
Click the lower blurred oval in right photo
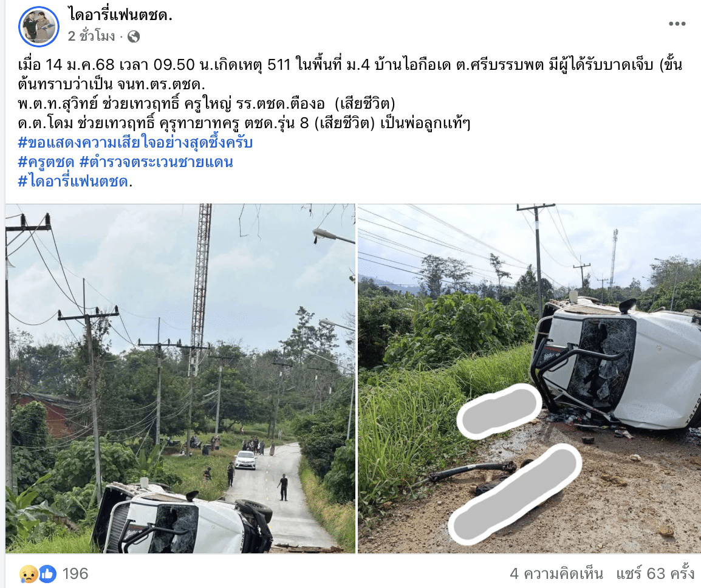click(x=516, y=494)
